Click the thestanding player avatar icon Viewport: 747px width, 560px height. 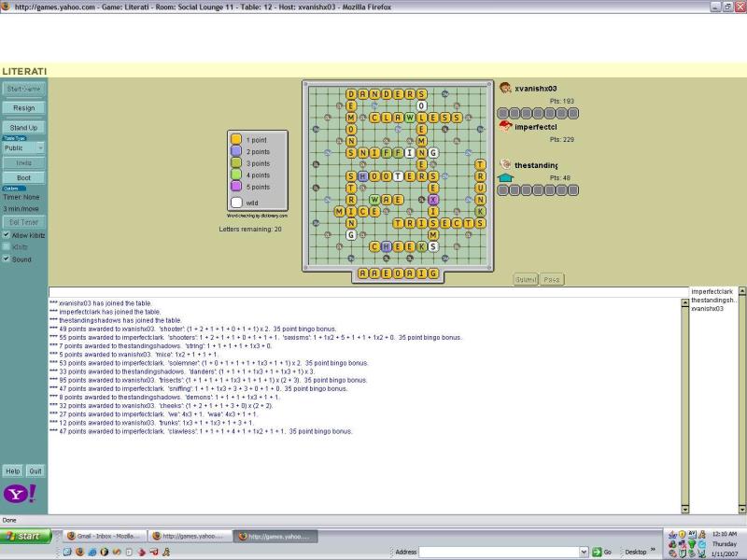tap(505, 164)
